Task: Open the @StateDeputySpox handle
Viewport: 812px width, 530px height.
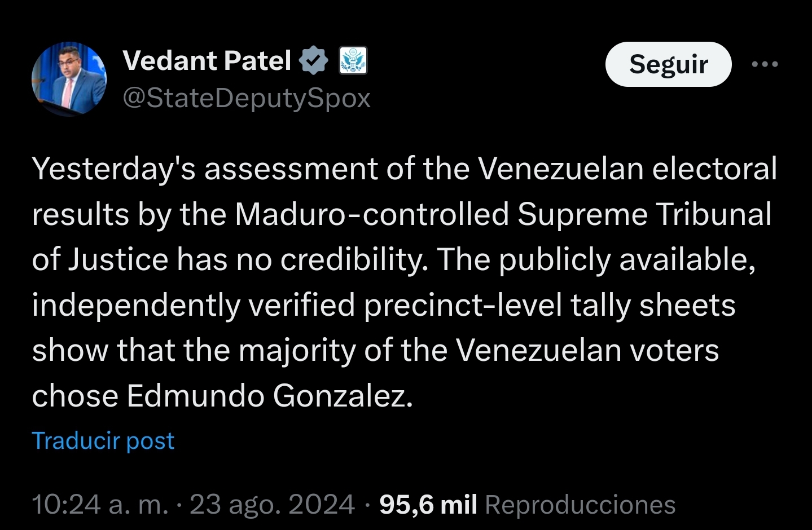Action: pyautogui.click(x=247, y=99)
